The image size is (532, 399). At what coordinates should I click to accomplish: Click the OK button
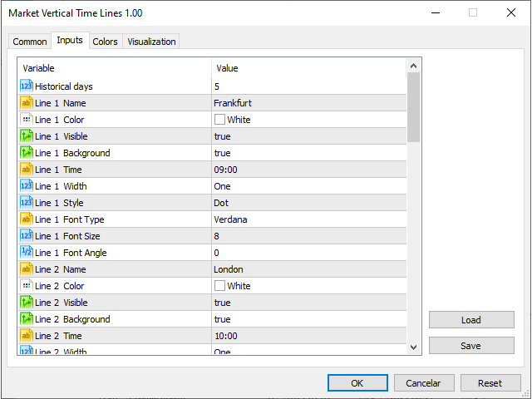click(x=357, y=382)
